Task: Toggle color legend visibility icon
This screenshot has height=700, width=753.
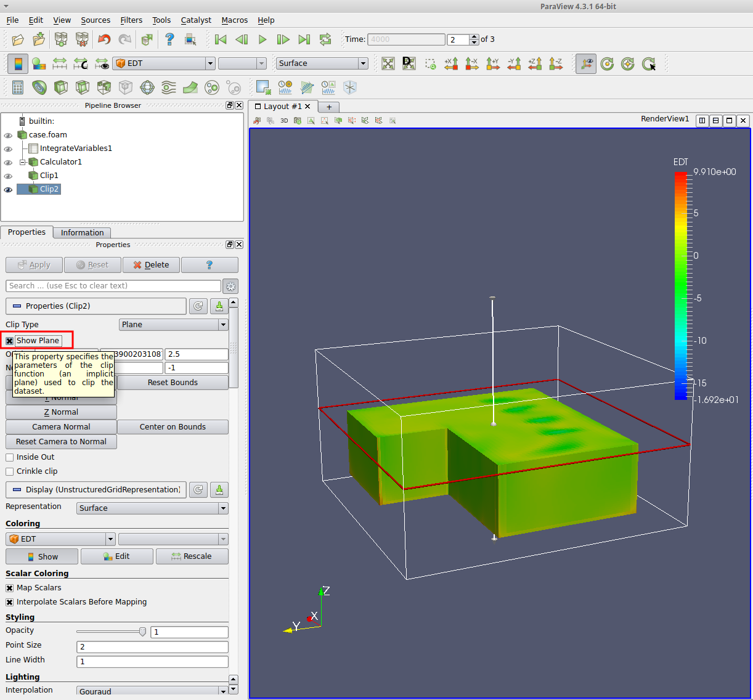Action: point(18,63)
